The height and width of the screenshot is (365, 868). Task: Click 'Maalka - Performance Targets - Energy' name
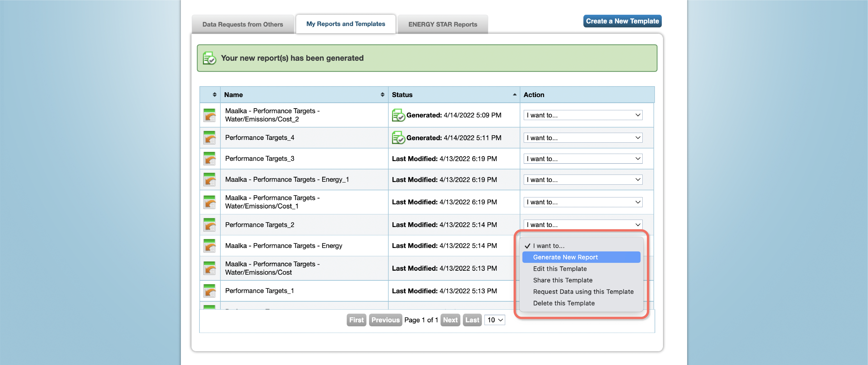coord(284,245)
